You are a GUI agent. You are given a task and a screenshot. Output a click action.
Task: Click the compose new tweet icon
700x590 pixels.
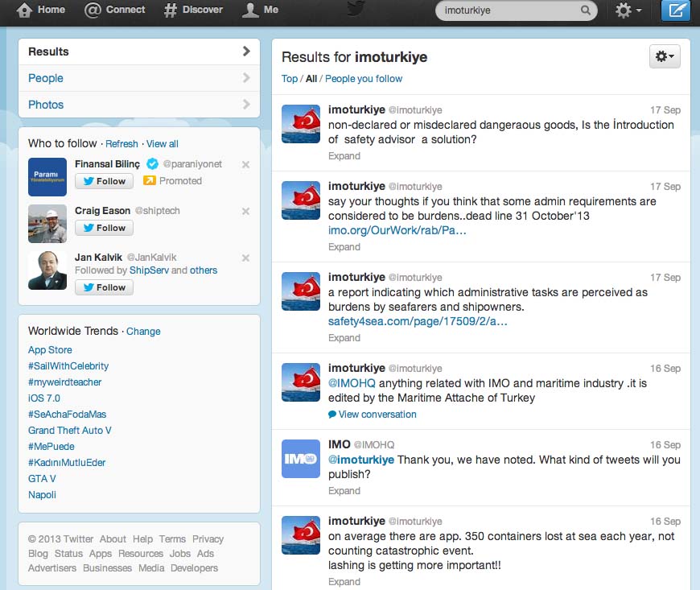pyautogui.click(x=675, y=10)
